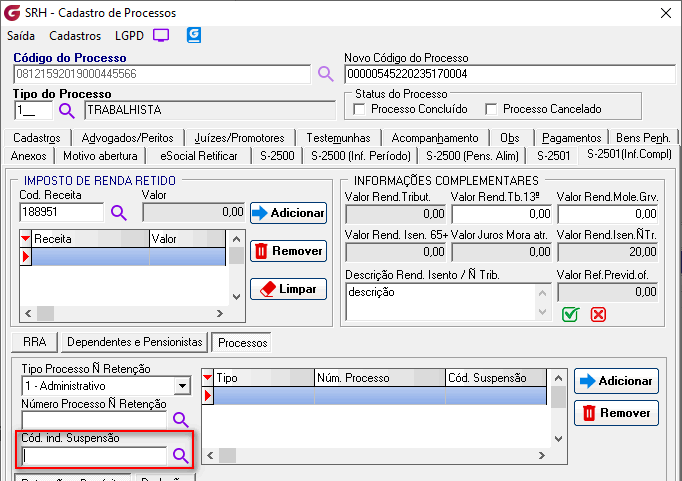Open the Dependentes e Pensionistas tab
This screenshot has width=682, height=481.
click(x=134, y=342)
